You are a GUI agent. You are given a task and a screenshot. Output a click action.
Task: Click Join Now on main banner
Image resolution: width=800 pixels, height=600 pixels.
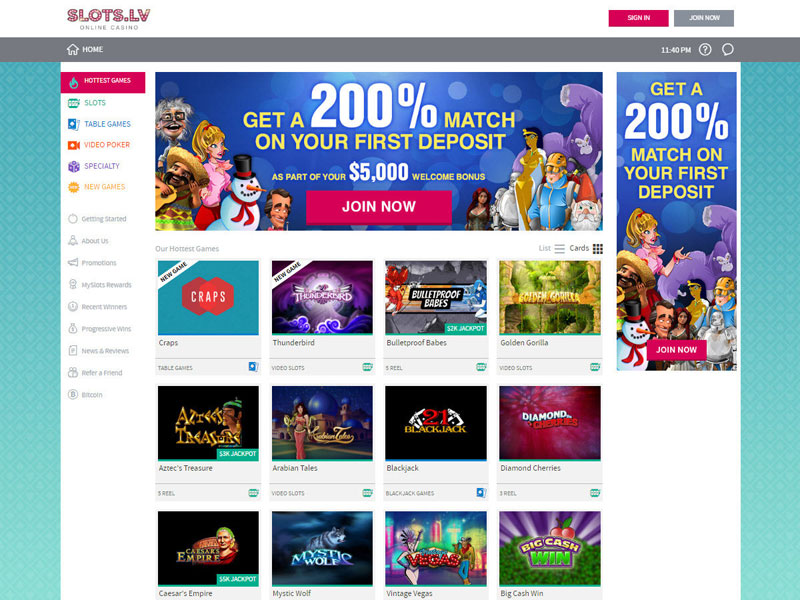[379, 207]
